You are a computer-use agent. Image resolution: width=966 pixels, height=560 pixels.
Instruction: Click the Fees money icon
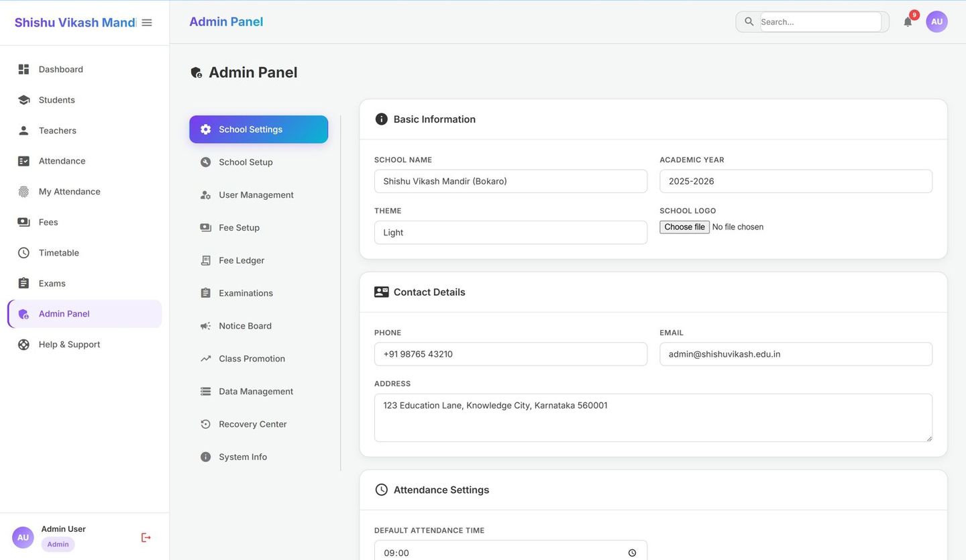pyautogui.click(x=23, y=222)
